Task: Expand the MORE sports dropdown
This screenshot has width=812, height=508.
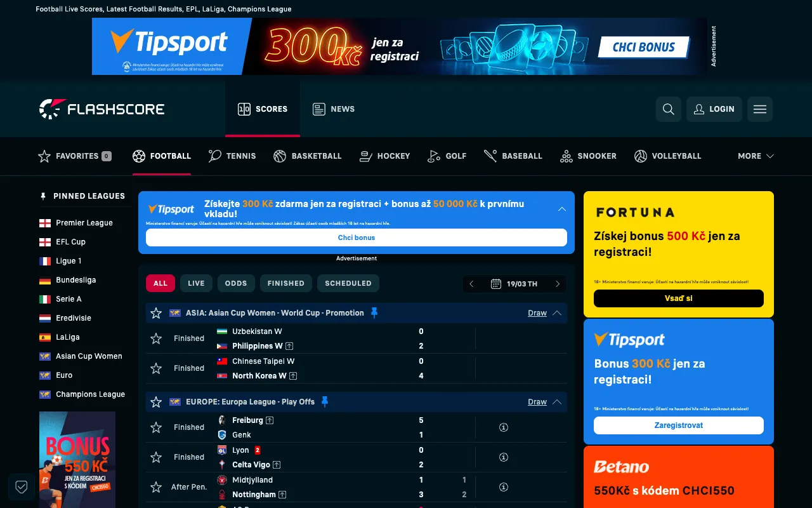Action: (x=756, y=156)
